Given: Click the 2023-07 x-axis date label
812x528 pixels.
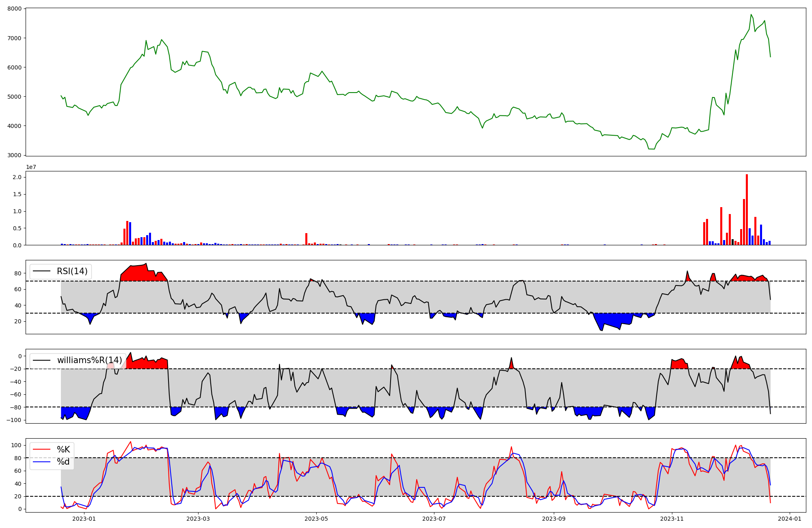Looking at the screenshot, I should [434, 519].
